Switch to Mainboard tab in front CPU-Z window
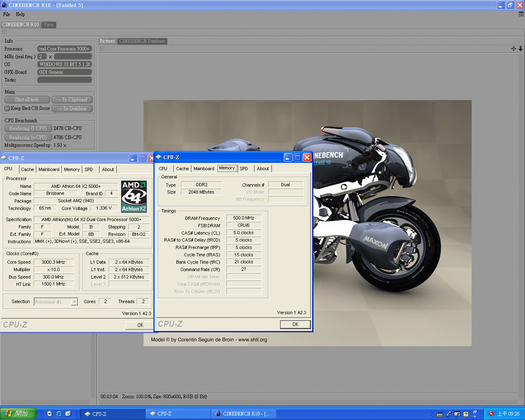Image resolution: width=525 pixels, height=420 pixels. 204,169
